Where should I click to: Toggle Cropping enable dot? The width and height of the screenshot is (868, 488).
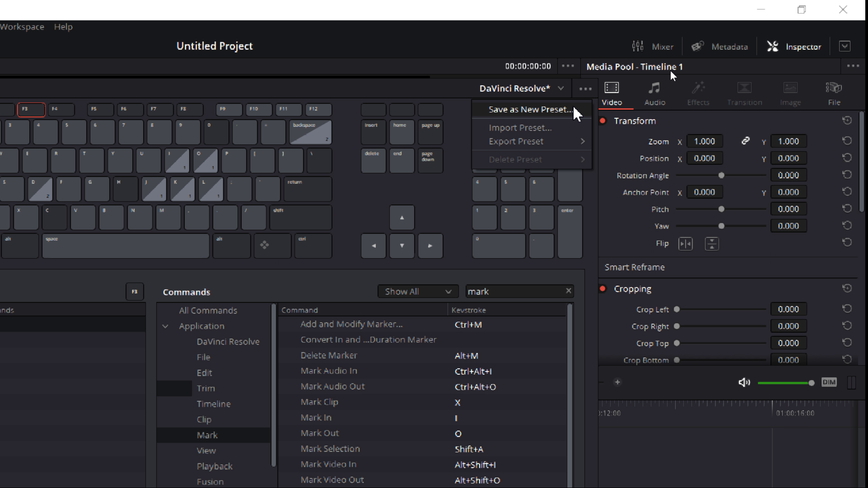pyautogui.click(x=603, y=289)
